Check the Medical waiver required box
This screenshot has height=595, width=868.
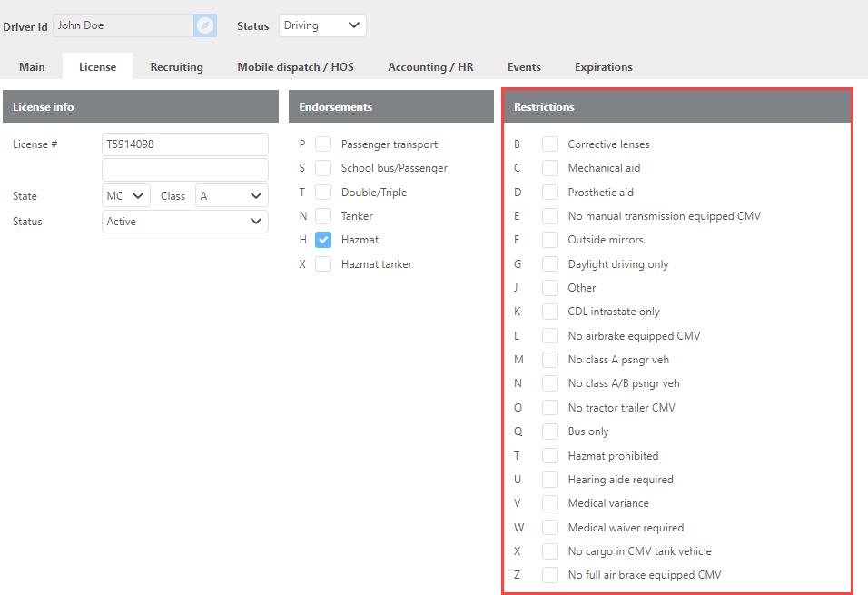point(550,528)
